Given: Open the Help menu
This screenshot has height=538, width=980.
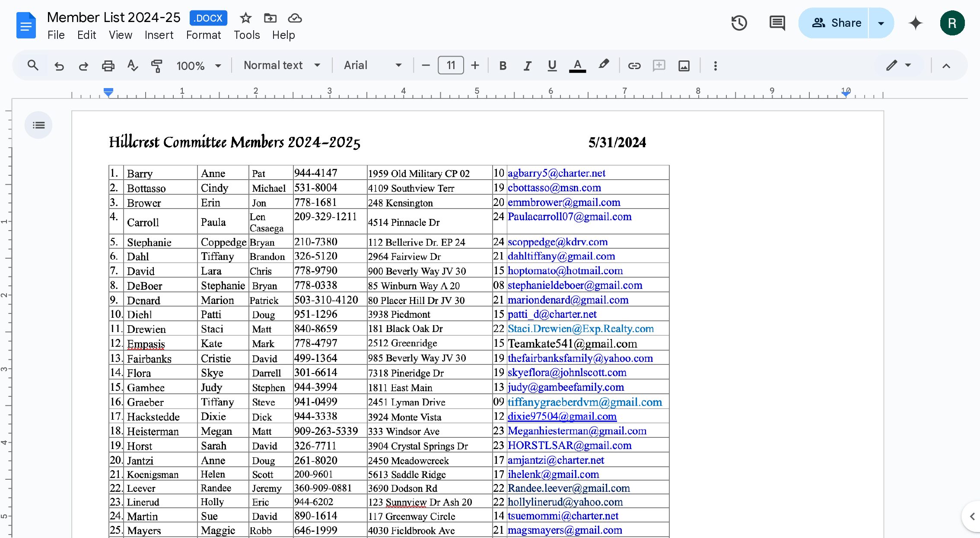Looking at the screenshot, I should (x=283, y=35).
